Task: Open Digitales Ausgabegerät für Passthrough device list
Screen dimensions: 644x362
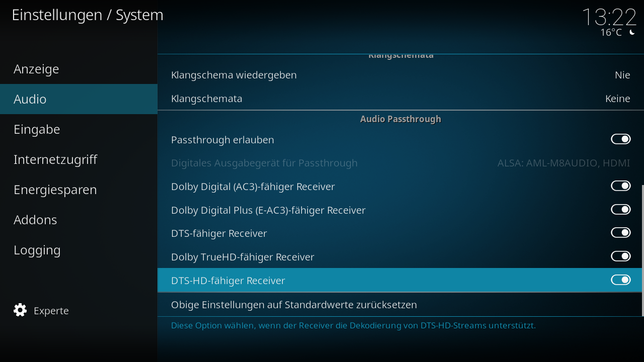Action: [x=400, y=163]
